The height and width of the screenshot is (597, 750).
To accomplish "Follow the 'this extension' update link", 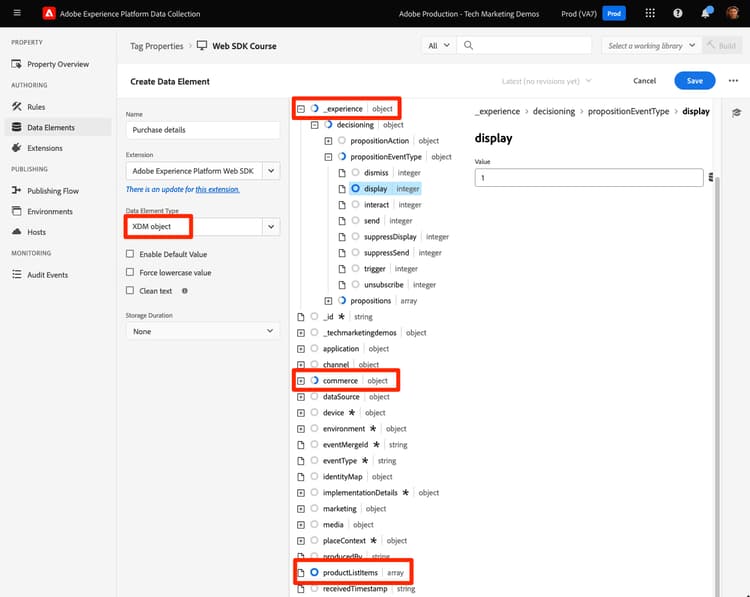I will (x=217, y=189).
